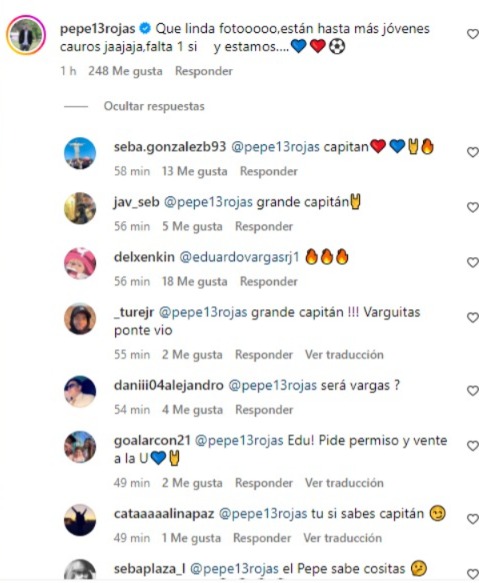Show translation of goalarcon21's comment
This screenshot has height=583, width=479.
click(x=344, y=483)
